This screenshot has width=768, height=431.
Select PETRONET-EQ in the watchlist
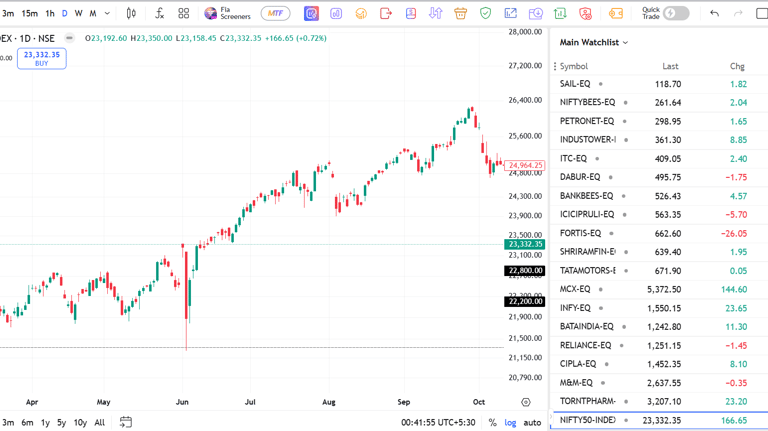[x=659, y=121]
